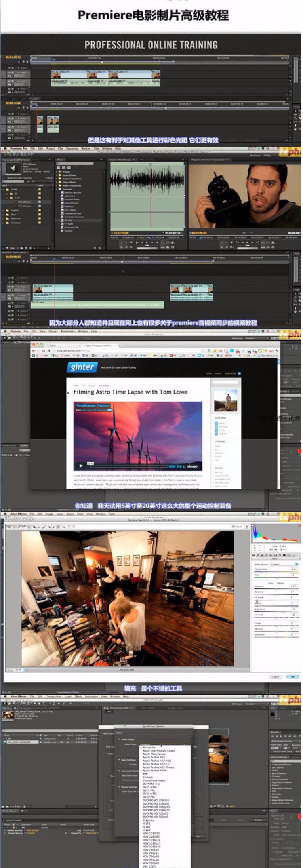Click OK in QuickTime Options dialog
The image size is (303, 868).
(x=198, y=836)
